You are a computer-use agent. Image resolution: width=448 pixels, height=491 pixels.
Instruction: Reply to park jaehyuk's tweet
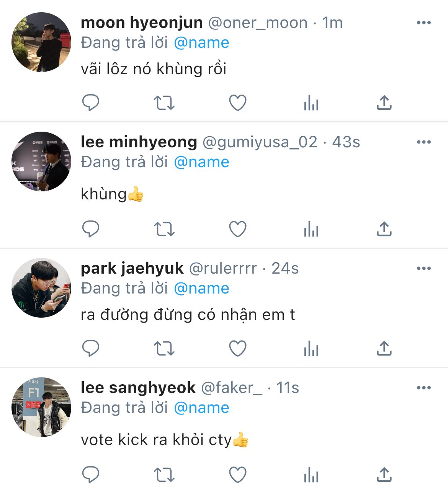click(x=91, y=348)
